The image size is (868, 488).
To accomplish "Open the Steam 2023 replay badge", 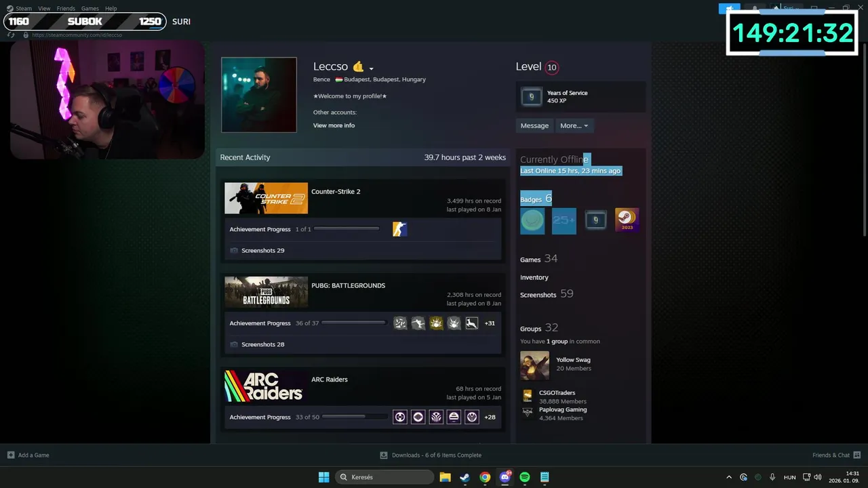I will (627, 221).
